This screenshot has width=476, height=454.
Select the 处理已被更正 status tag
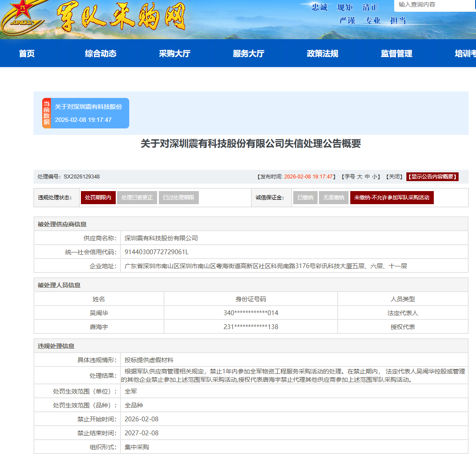point(137,197)
